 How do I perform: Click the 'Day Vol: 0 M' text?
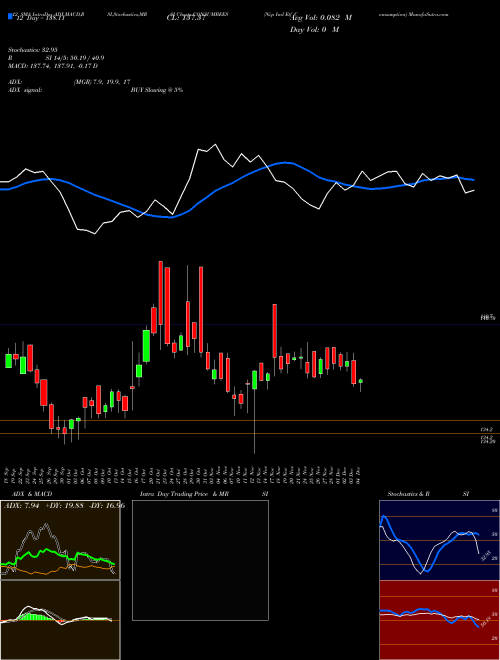point(314,30)
